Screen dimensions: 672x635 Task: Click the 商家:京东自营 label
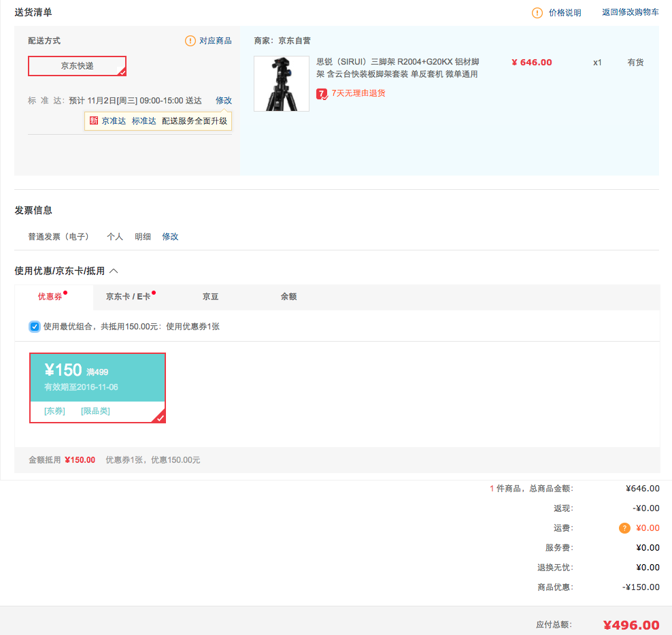point(282,41)
